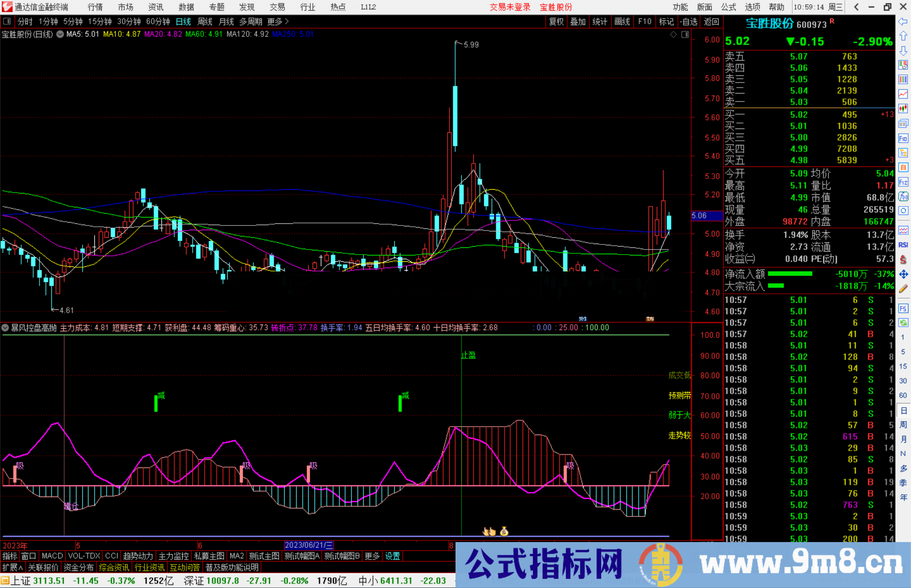Viewport: 911px width, 588px height.
Task: Select the 季 quarterly period in sidebar
Action: pos(903,483)
